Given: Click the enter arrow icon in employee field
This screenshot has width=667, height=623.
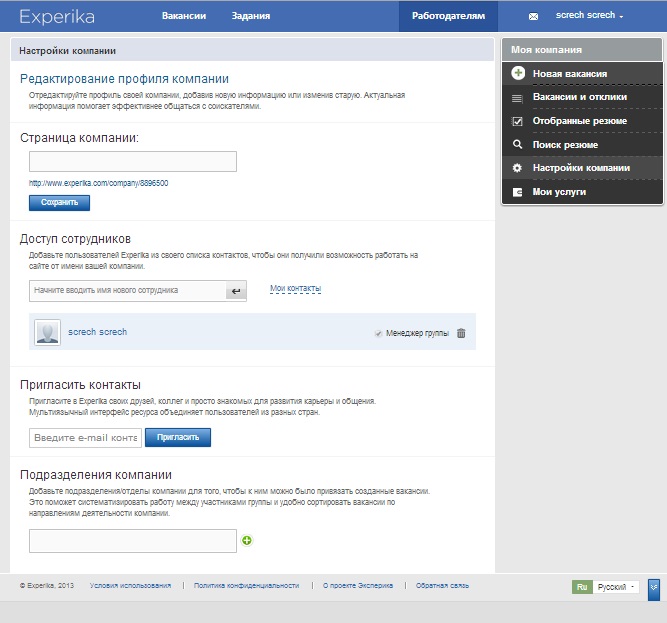Looking at the screenshot, I should click(236, 291).
